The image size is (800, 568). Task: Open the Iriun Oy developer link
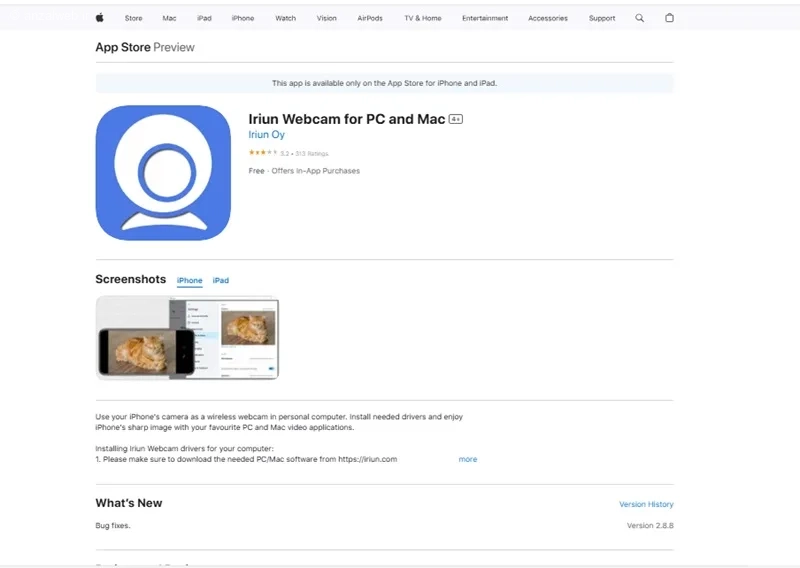click(x=266, y=135)
